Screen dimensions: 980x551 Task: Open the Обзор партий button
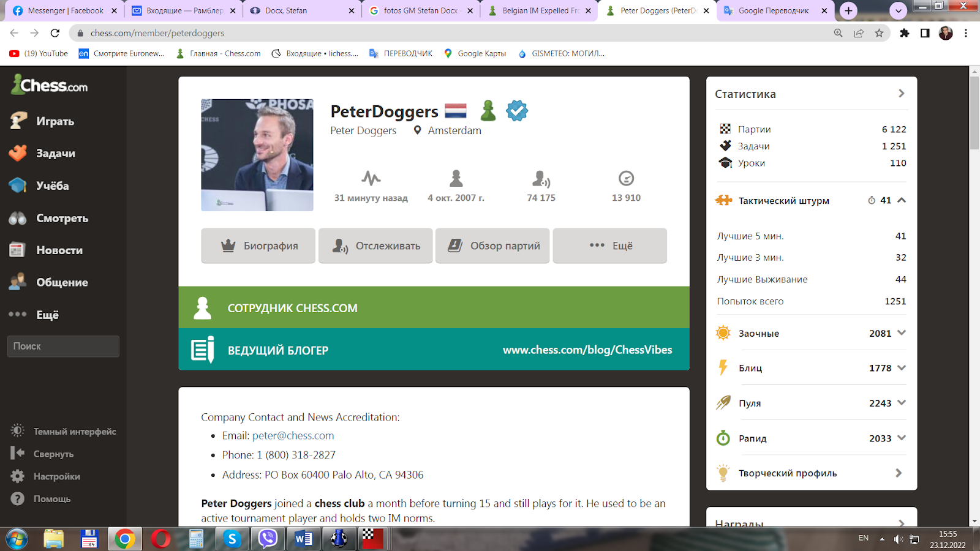[x=492, y=246]
